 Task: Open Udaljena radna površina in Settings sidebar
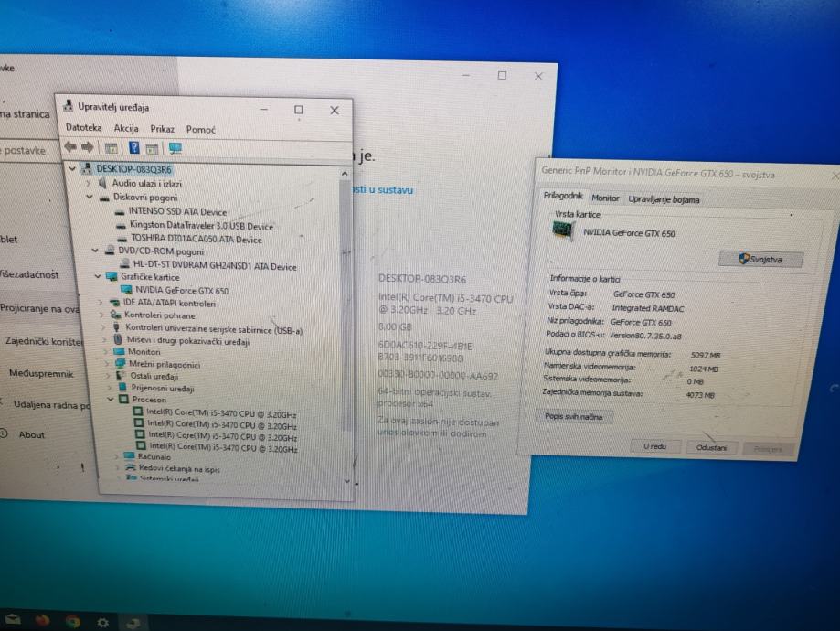[x=52, y=405]
